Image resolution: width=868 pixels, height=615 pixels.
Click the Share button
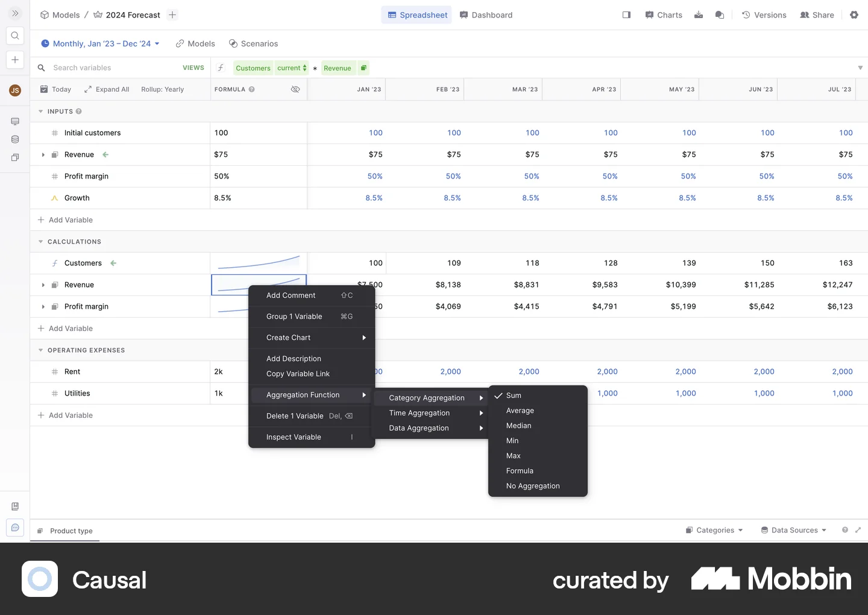[817, 15]
